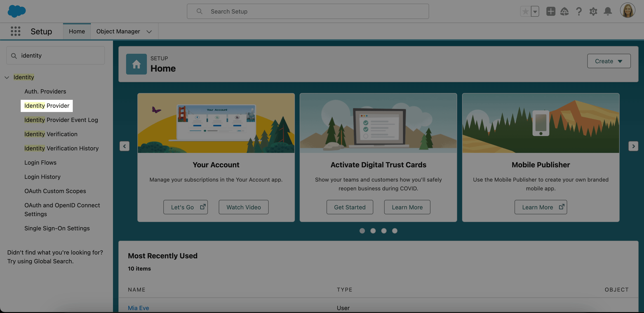Click the Setup Home house icon
This screenshot has width=644, height=313.
coord(136,64)
